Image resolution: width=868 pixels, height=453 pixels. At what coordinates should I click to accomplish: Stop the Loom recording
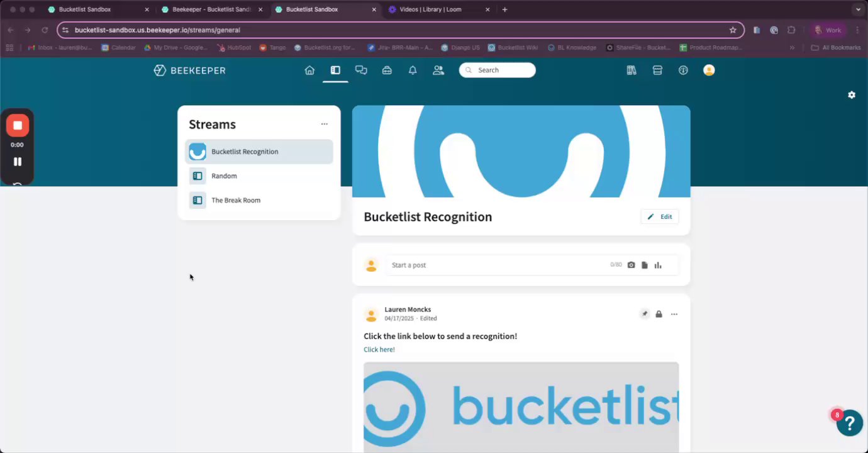18,125
